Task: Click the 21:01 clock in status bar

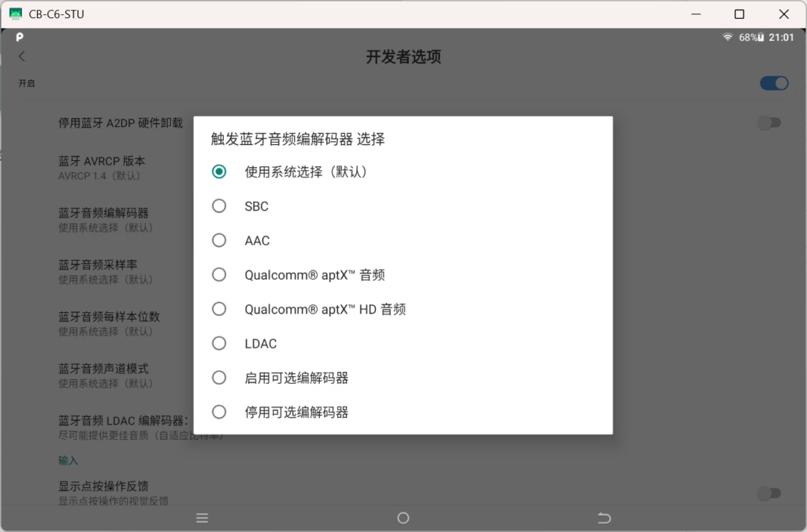Action: pos(781,38)
